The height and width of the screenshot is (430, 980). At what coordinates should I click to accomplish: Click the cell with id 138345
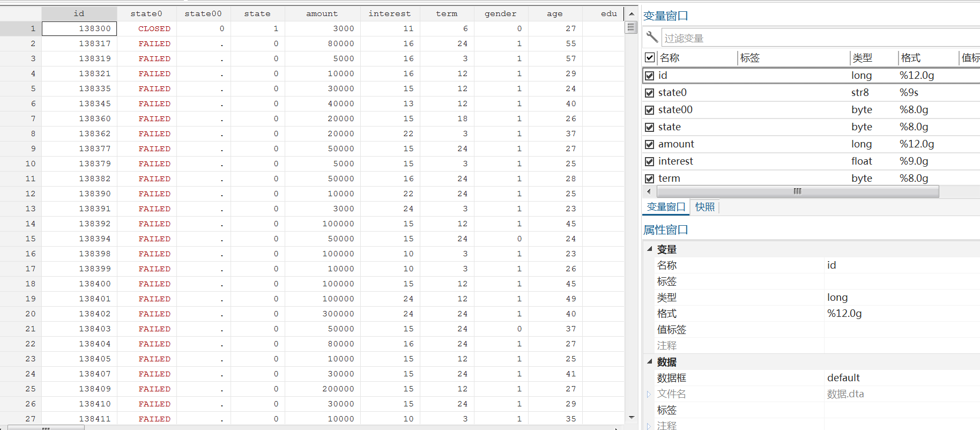point(79,103)
